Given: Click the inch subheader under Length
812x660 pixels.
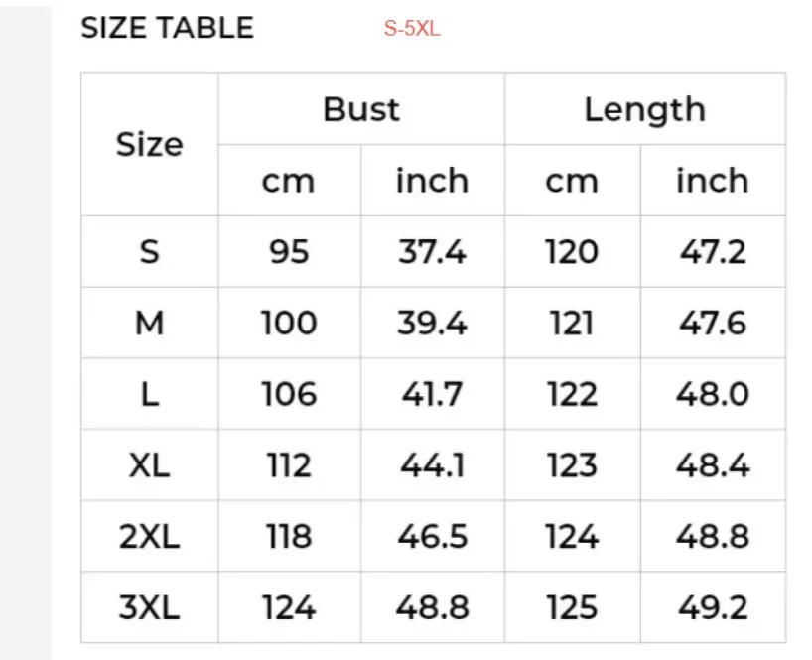Looking at the screenshot, I should [x=712, y=181].
